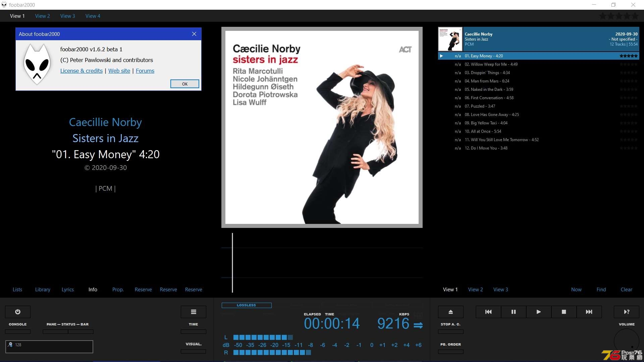644x362 pixels.
Task: Click the play button
Action: 539,312
